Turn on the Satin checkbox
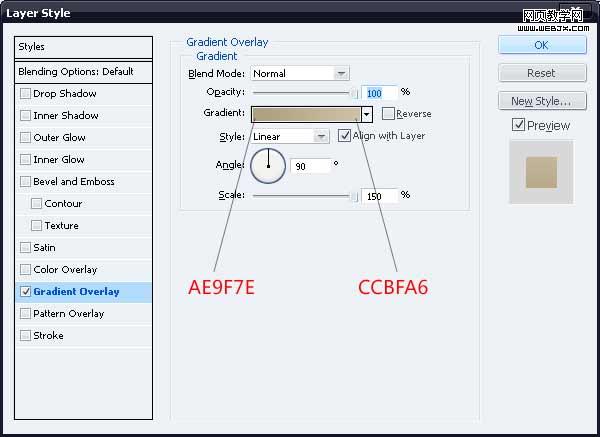The width and height of the screenshot is (600, 437). 25,248
